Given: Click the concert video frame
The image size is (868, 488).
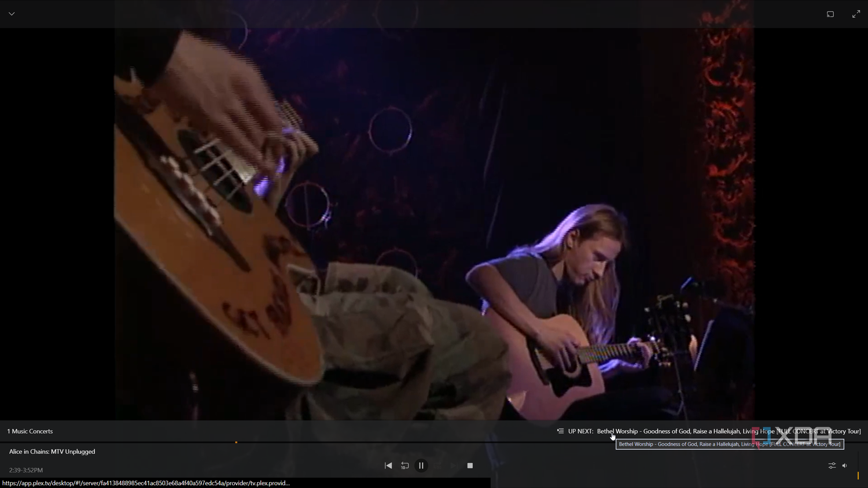Looking at the screenshot, I should click(x=434, y=224).
